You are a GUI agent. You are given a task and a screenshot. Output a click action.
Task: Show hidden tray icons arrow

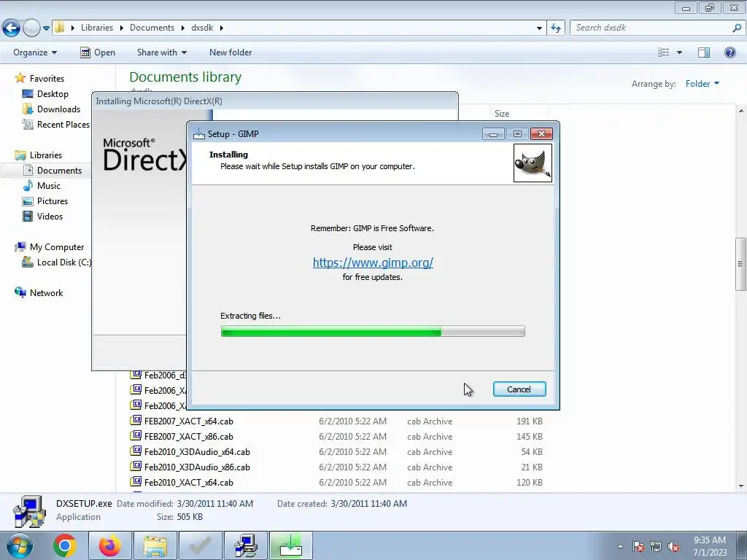620,546
